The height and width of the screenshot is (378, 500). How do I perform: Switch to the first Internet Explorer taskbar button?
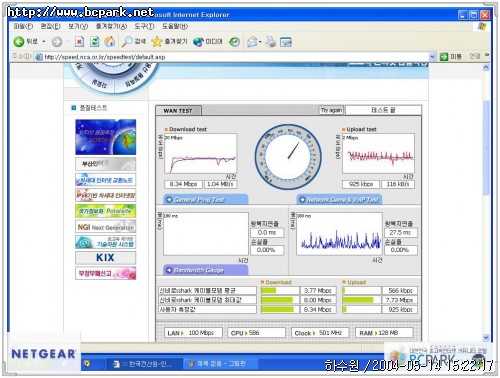click(144, 364)
